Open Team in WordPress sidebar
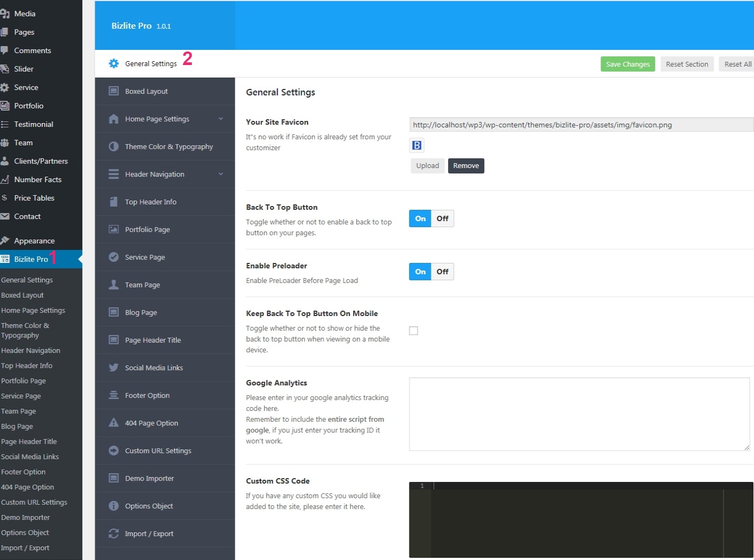 [x=41, y=143]
